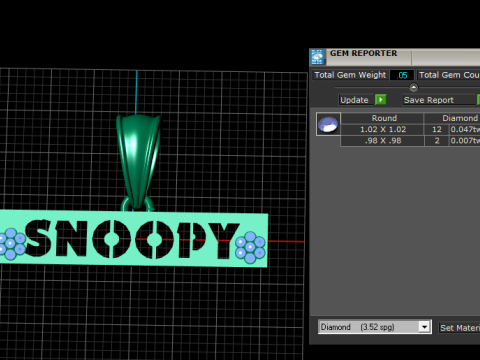This screenshot has height=360, width=480.
Task: Open the Diamond material dropdown
Action: 424,327
